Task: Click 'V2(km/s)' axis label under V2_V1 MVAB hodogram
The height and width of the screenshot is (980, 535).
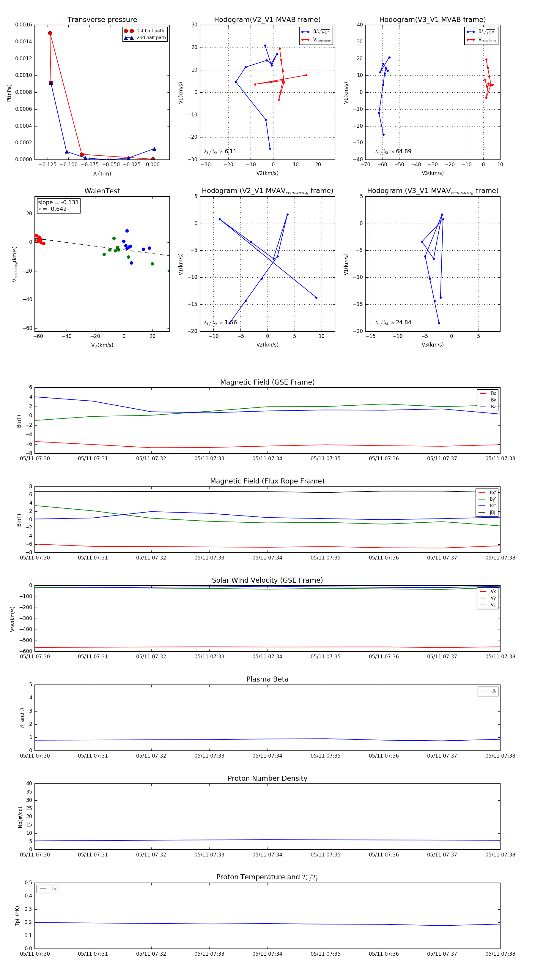Action: click(x=267, y=173)
